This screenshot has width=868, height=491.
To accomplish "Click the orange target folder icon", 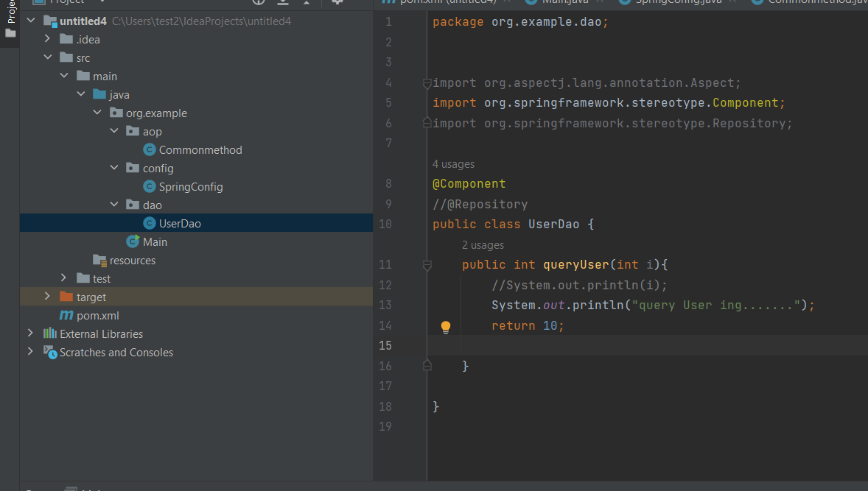I will coord(66,297).
